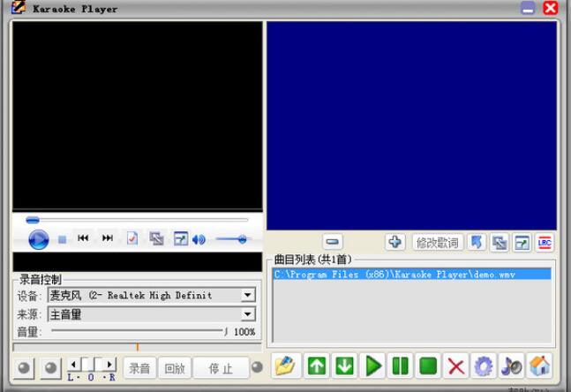Expand the 来源 source dropdown
Screen dimensions: 571x392
248,314
